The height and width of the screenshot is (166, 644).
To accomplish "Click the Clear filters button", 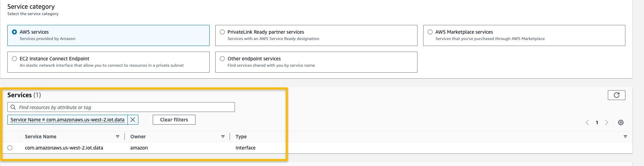I will (174, 120).
